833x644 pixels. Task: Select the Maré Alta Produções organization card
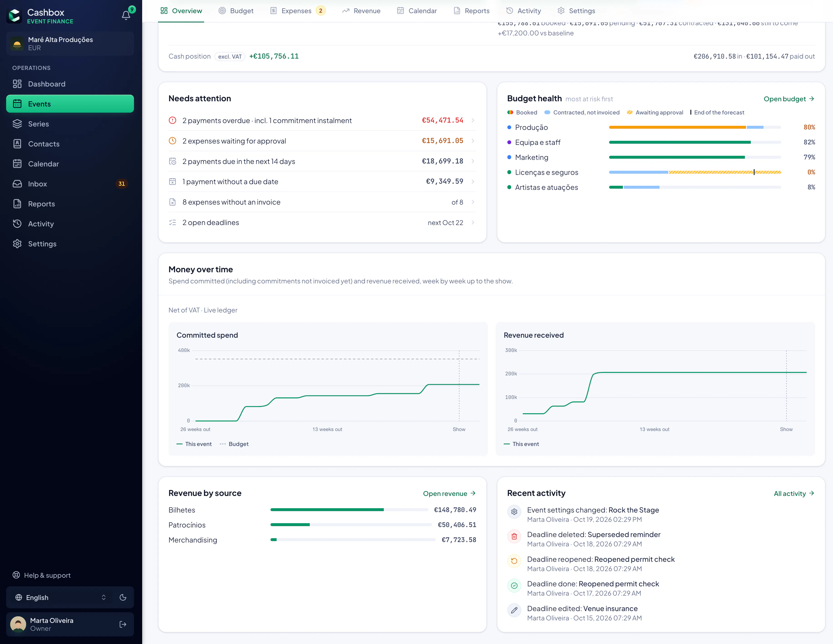click(70, 43)
